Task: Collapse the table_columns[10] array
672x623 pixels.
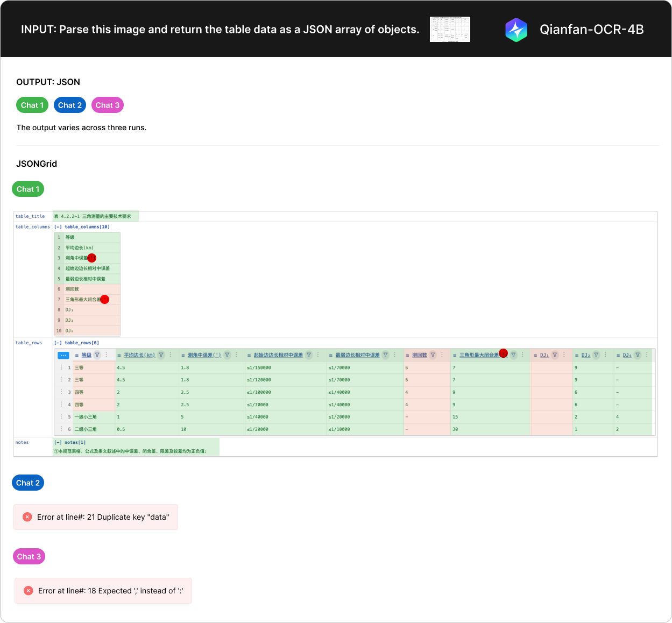Action: point(58,227)
